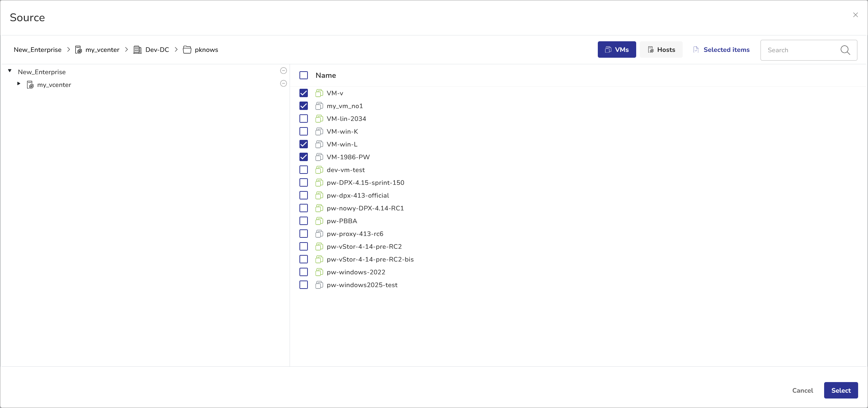The width and height of the screenshot is (868, 408).
Task: Open the Selected items view
Action: point(721,50)
